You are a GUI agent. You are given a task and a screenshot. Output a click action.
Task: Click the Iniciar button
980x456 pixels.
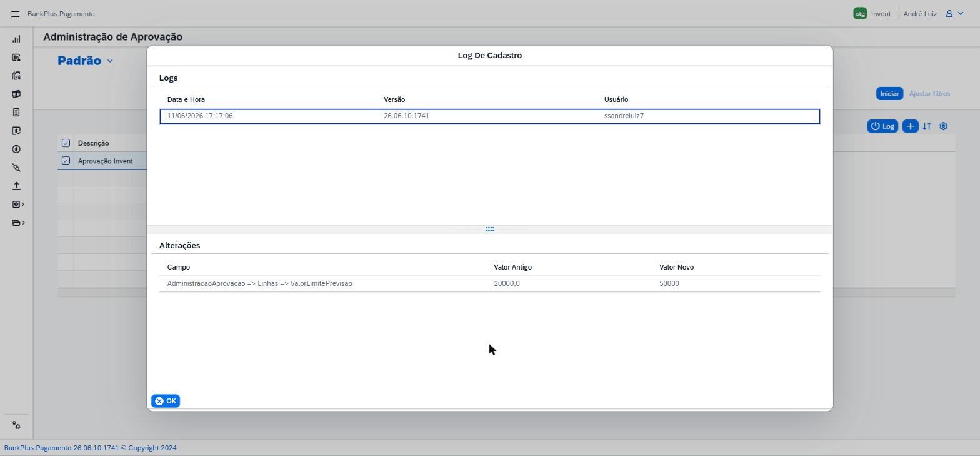tap(889, 94)
